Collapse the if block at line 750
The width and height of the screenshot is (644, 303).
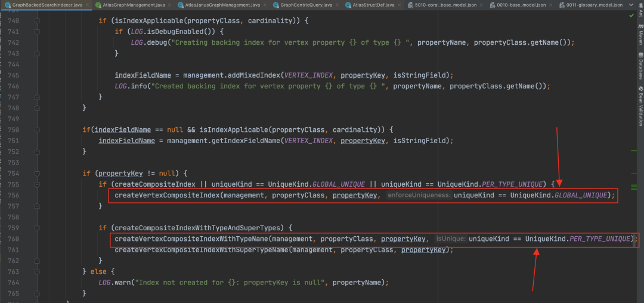tap(37, 130)
